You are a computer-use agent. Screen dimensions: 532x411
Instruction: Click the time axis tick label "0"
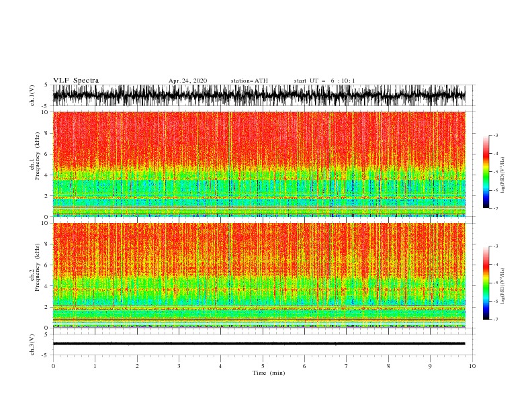53,366
